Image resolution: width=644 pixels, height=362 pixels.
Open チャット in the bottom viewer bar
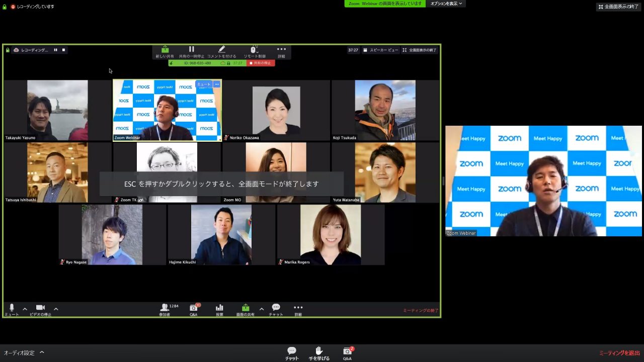pos(292,353)
